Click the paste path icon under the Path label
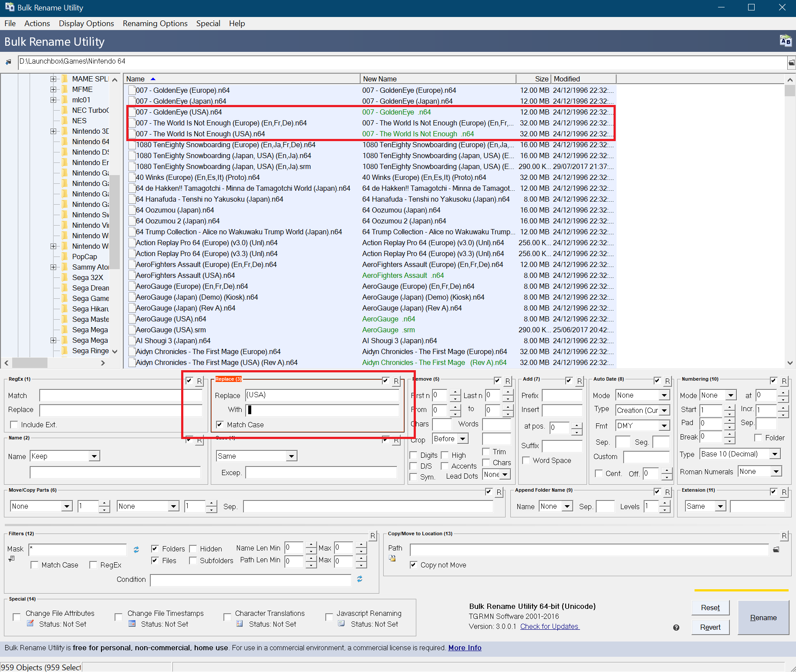Image resolution: width=796 pixels, height=672 pixels. 392,558
